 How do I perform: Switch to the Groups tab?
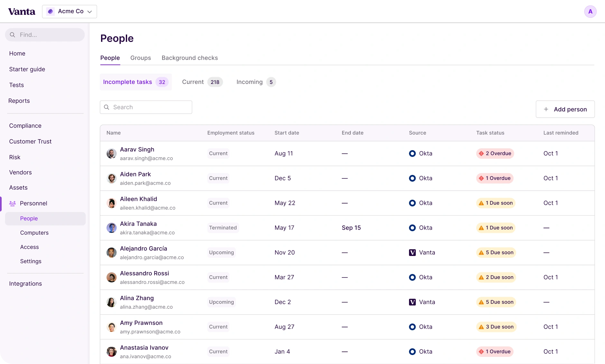tap(141, 58)
